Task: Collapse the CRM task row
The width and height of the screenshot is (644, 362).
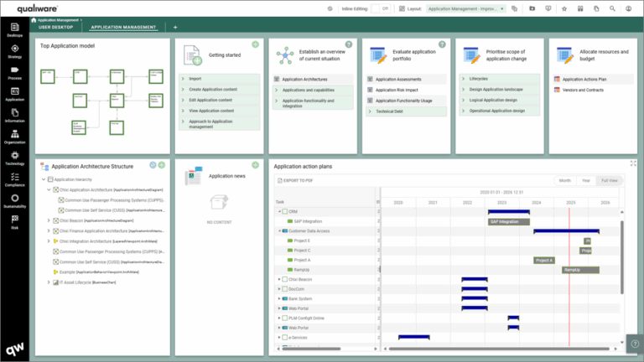Action: 279,211
